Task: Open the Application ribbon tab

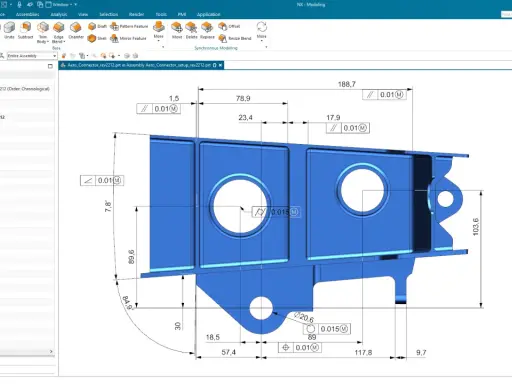Action: click(x=208, y=14)
